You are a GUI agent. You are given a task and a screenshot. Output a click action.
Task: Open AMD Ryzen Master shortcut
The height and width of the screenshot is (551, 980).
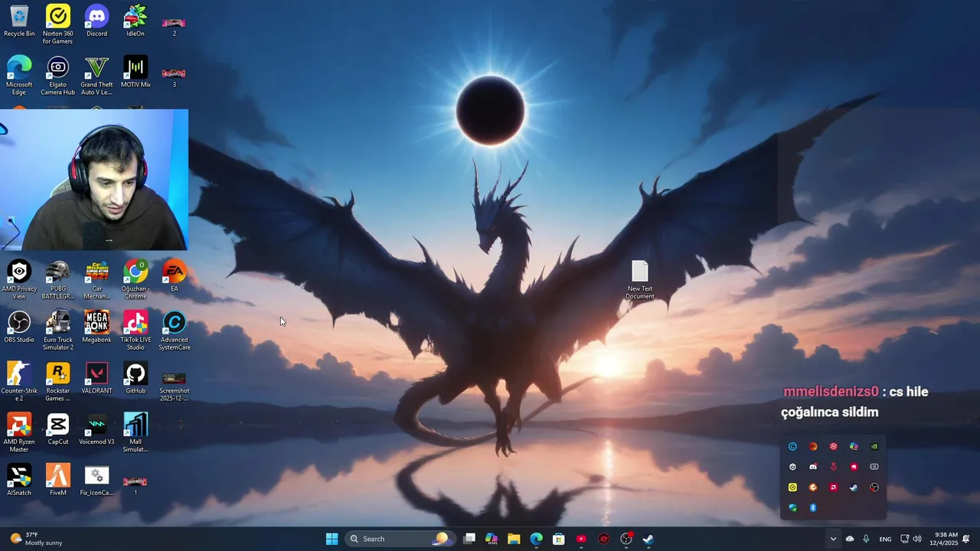19,432
